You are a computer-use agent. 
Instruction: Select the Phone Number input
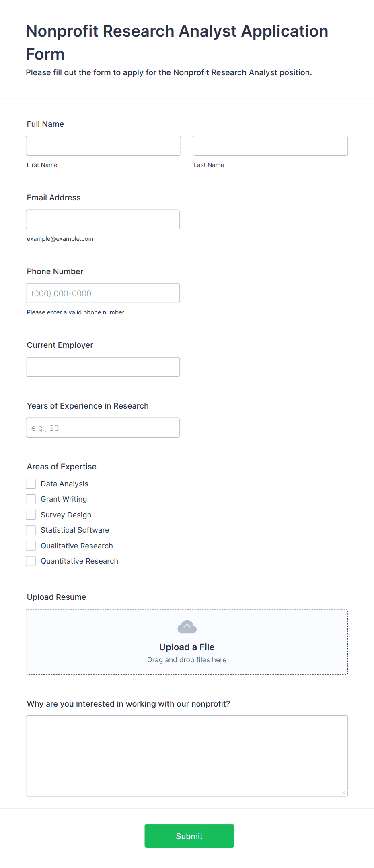coord(103,293)
